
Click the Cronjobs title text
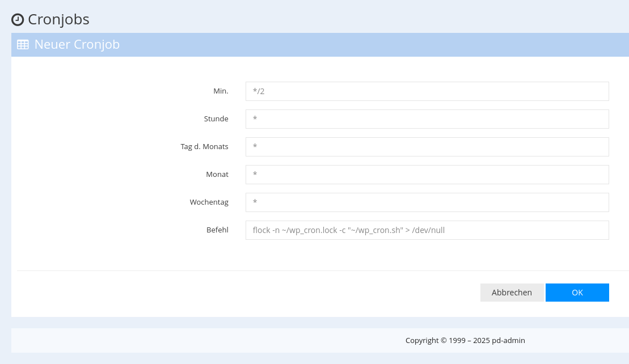pyautogui.click(x=58, y=19)
